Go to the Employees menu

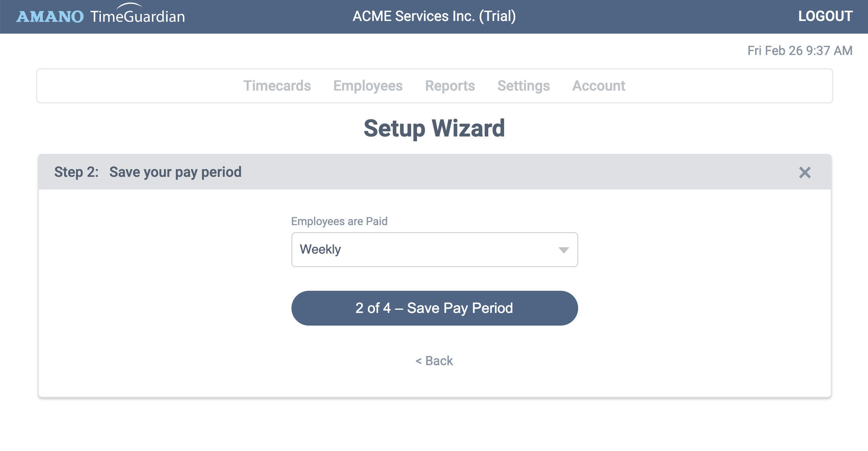368,86
